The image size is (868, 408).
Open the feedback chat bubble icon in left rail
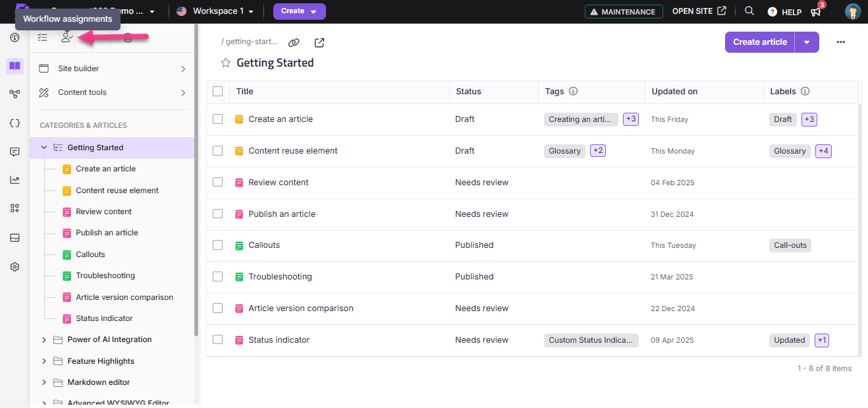14,152
